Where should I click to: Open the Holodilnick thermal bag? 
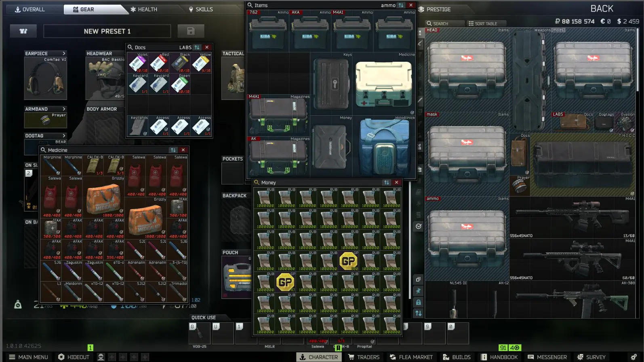384,146
